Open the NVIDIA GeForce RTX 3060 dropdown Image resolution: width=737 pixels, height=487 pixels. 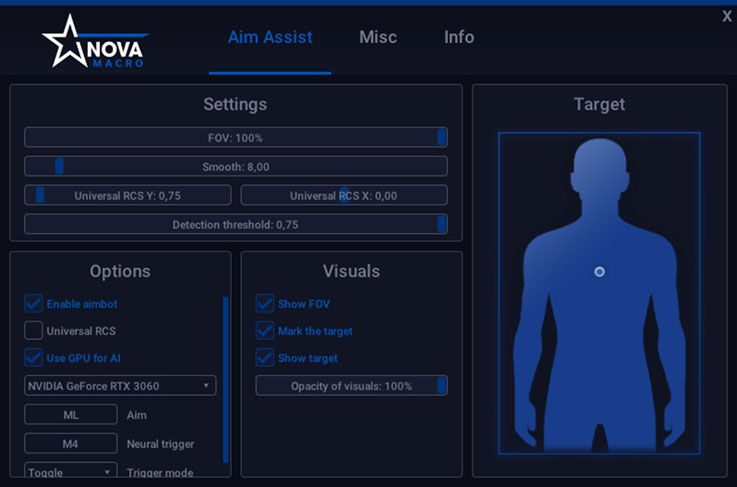pyautogui.click(x=120, y=386)
